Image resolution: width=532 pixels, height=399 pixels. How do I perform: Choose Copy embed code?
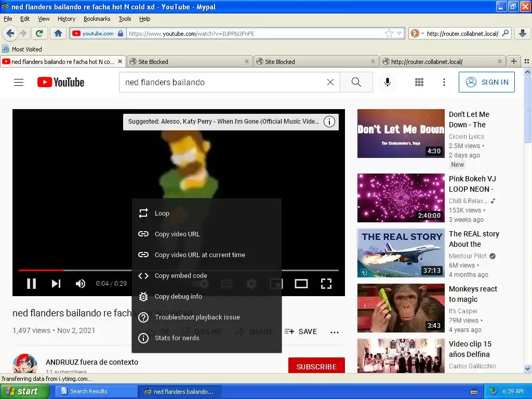207,275
